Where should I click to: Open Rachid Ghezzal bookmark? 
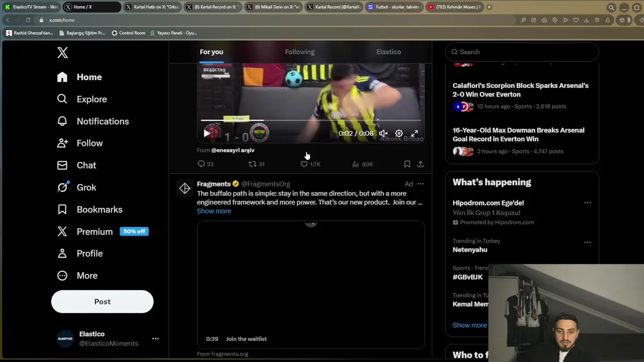(30, 33)
